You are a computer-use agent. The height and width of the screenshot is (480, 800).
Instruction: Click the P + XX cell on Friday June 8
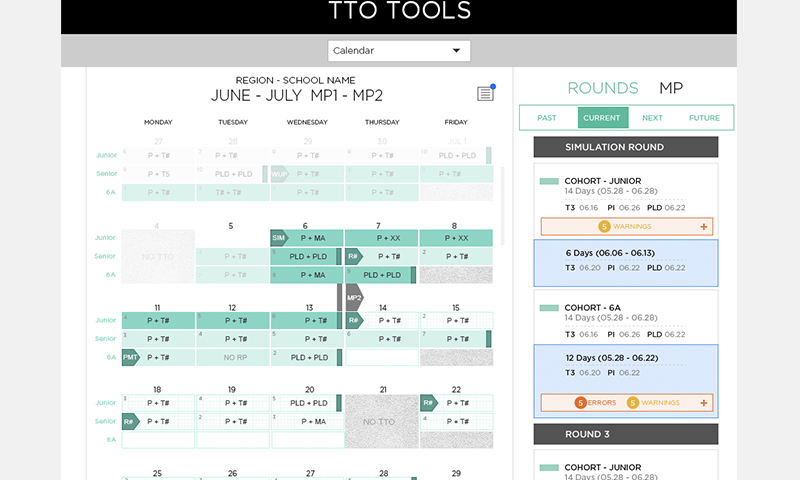[x=456, y=238]
